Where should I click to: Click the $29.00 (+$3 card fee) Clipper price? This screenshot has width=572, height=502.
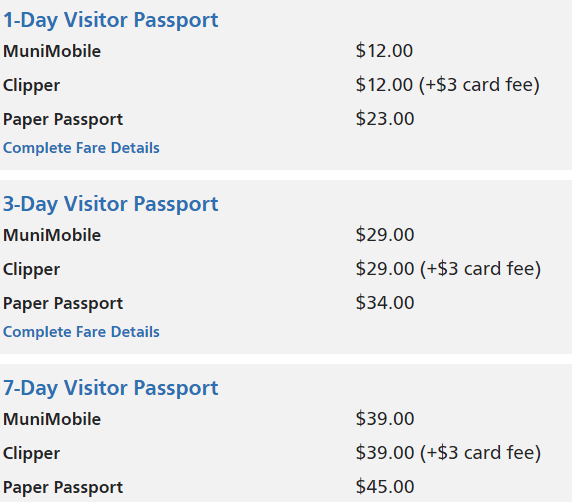coord(448,269)
